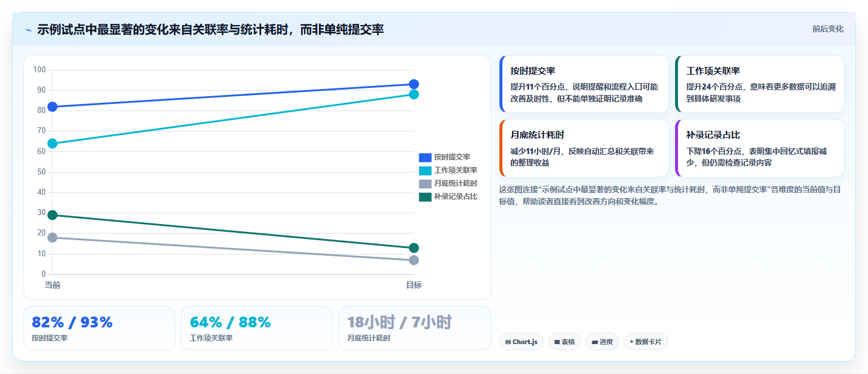Click the 月底统计耗时 current-value point at 18
Viewport: 868px width, 374px height.
(x=53, y=238)
